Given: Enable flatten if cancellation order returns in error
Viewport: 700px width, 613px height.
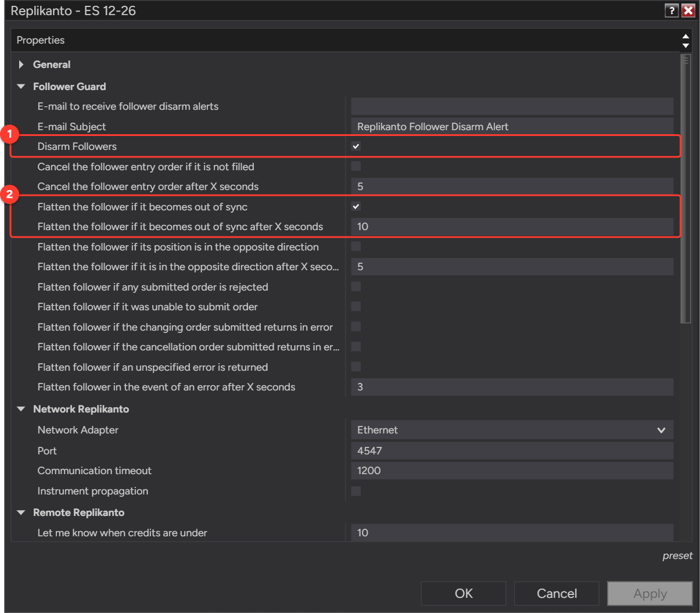Looking at the screenshot, I should 356,346.
